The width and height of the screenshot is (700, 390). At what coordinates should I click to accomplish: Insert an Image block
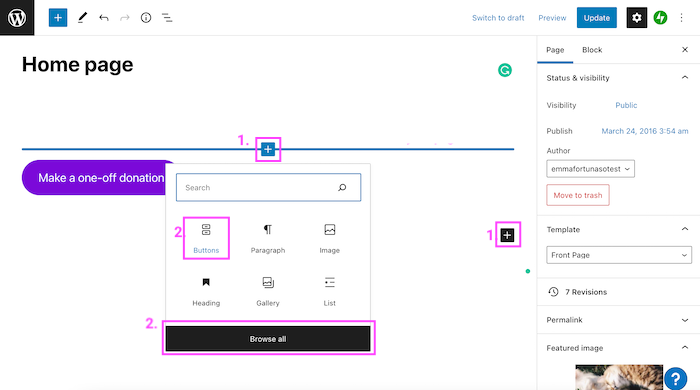(329, 238)
